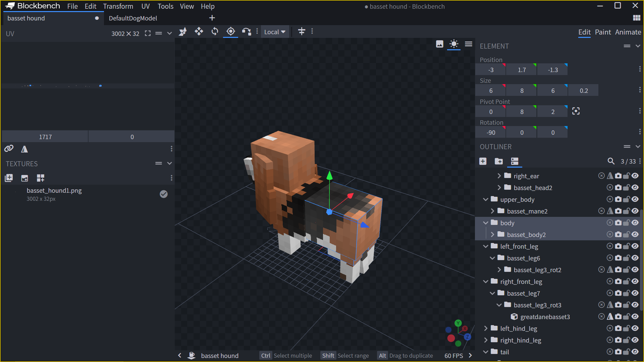Switch to Paint mode

pyautogui.click(x=603, y=32)
